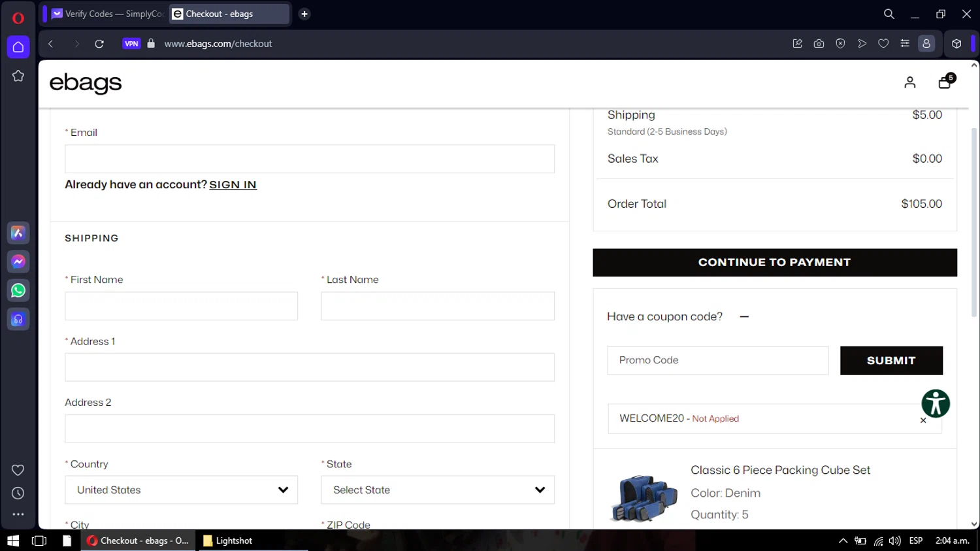Screen dimensions: 980x551
Task: Click the ebags logo
Action: (x=86, y=83)
